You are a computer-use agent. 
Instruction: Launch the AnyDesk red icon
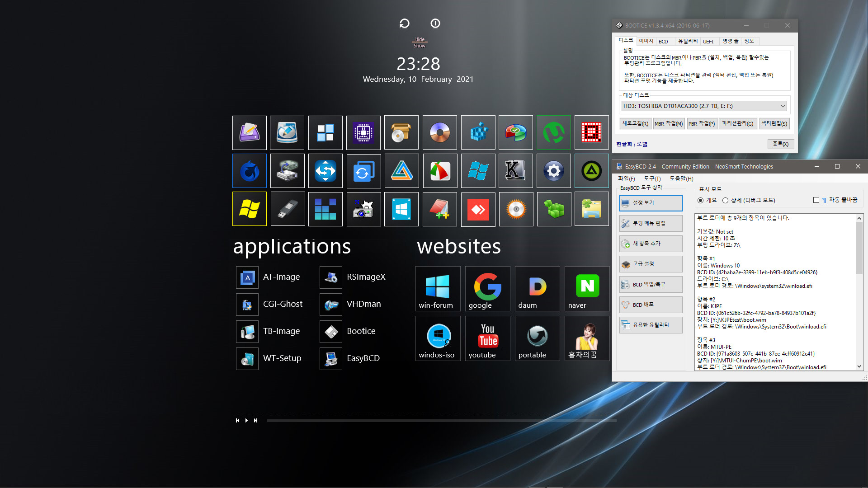point(478,209)
